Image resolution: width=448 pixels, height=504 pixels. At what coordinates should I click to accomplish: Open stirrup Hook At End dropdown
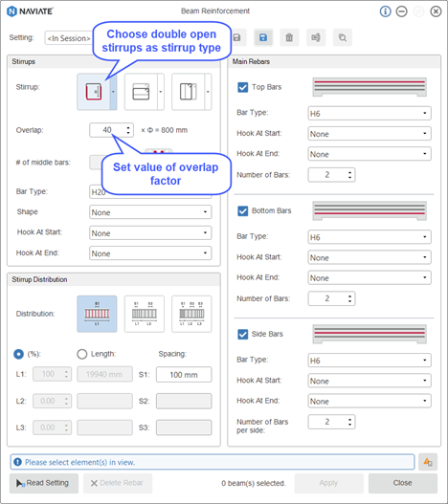(150, 253)
